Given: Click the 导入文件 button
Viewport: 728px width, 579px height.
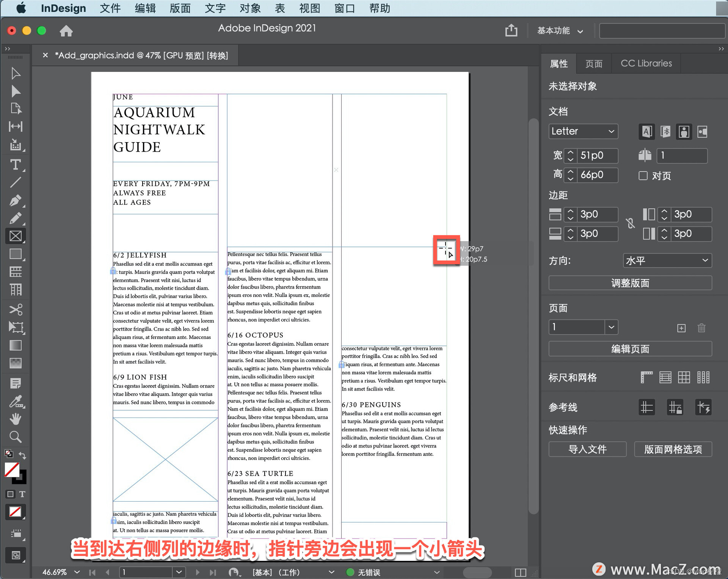Looking at the screenshot, I should 587,449.
